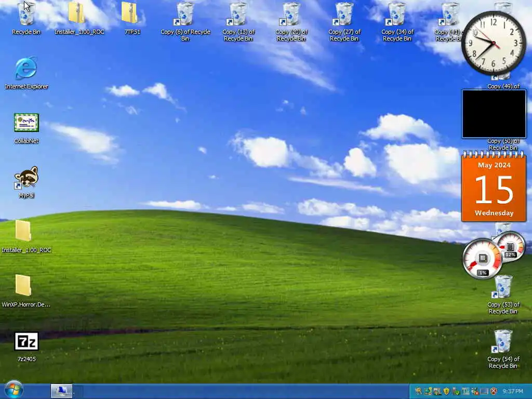Select the MyPal raccoon shortcut
This screenshot has height=399, width=532.
pyautogui.click(x=26, y=182)
